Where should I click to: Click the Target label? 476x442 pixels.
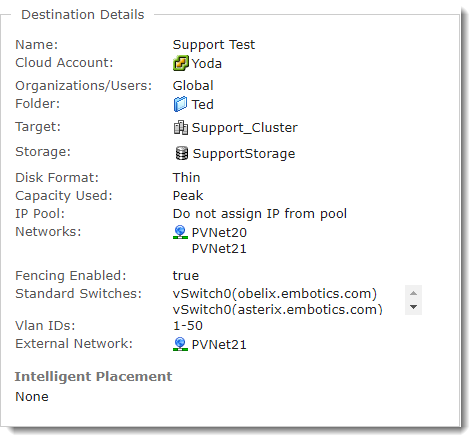38,127
